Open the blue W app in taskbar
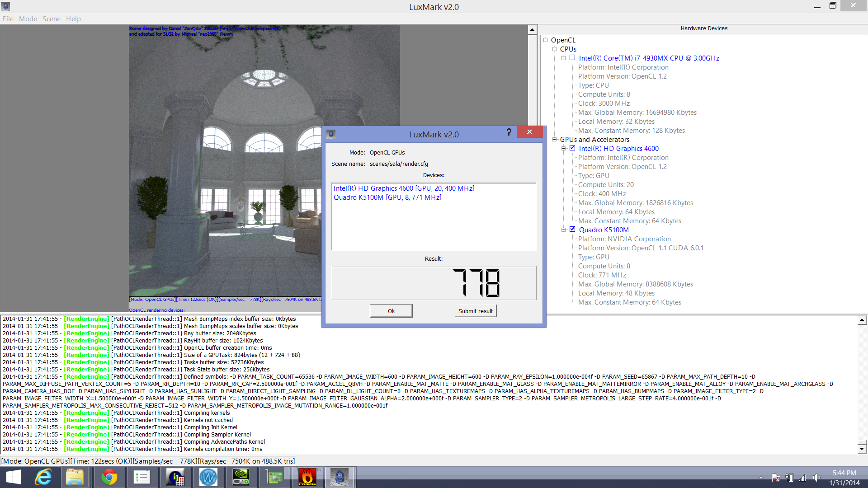This screenshot has width=868, height=488. pyautogui.click(x=208, y=477)
